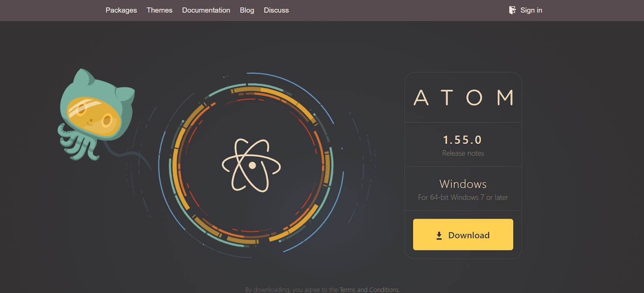Viewport: 644px width, 293px height.
Task: Click the 1.55.0 version number
Action: 462,140
